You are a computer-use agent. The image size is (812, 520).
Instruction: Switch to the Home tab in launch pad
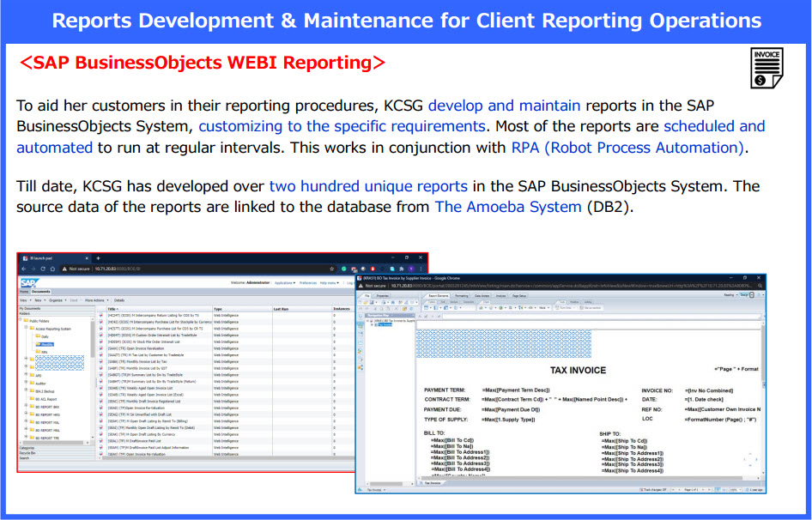tap(24, 292)
